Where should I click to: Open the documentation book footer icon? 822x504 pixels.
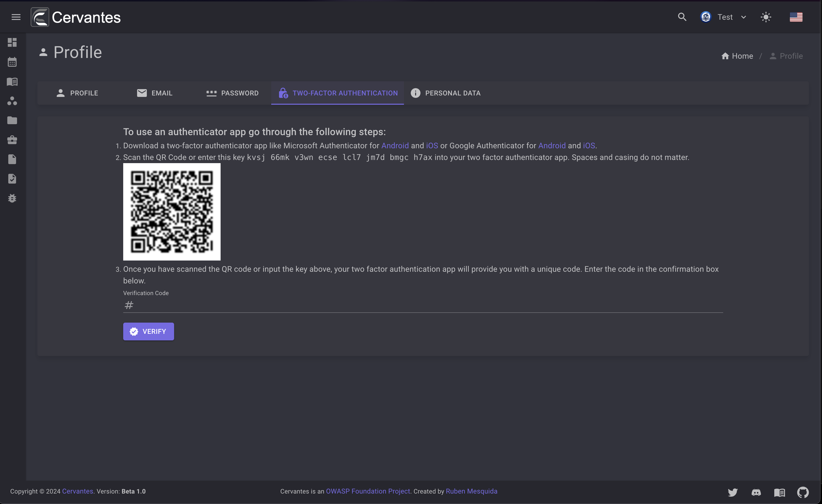(x=779, y=492)
